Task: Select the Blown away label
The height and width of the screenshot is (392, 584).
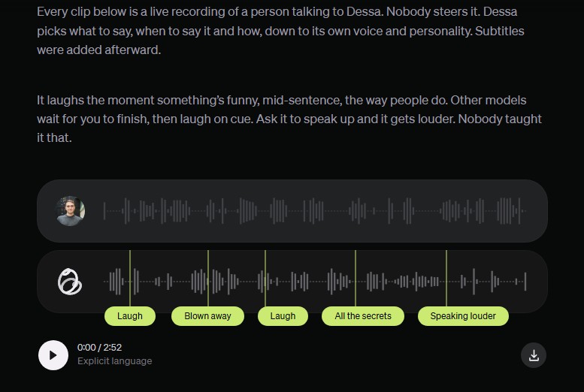Action: [x=207, y=316]
